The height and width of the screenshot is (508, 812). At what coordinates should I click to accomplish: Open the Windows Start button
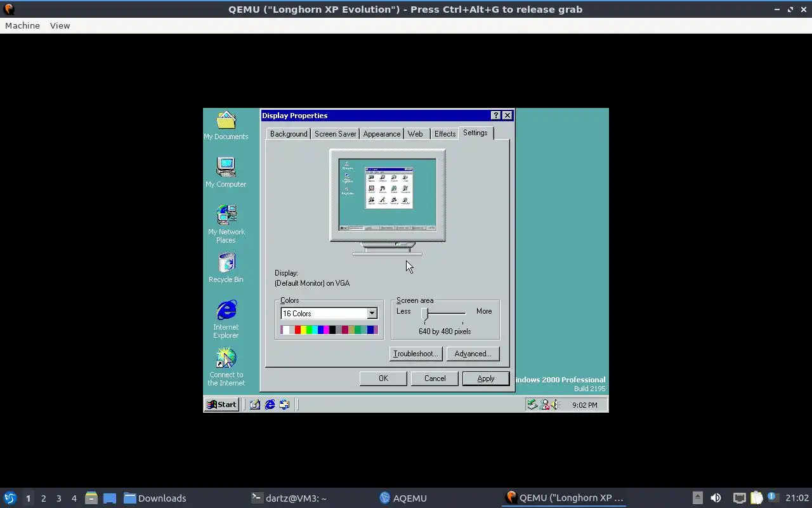coord(221,404)
